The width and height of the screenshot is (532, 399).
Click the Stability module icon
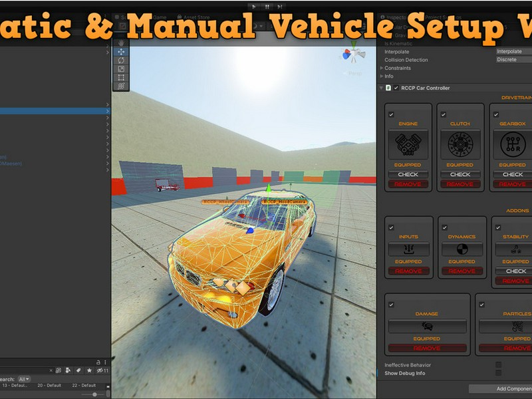pyautogui.click(x=515, y=250)
